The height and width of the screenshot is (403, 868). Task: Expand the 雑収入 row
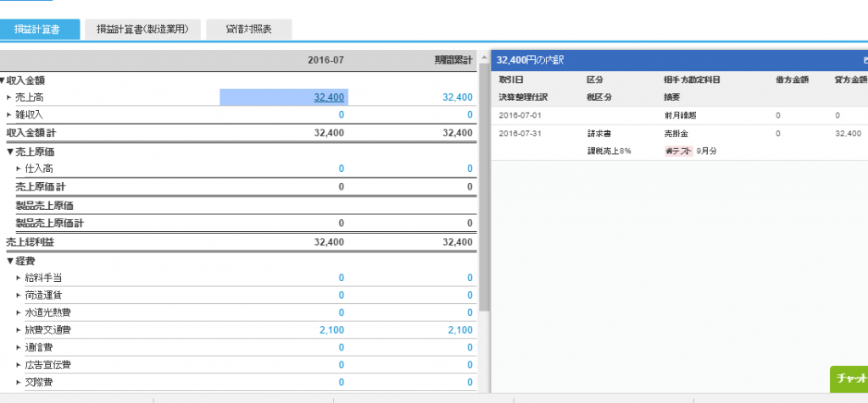click(x=9, y=114)
